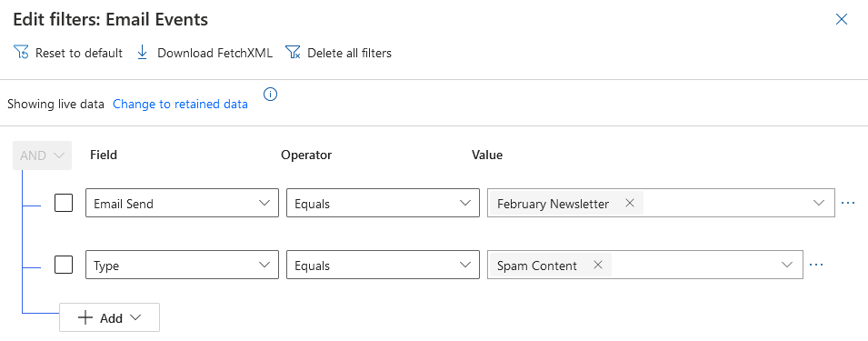Click the Showing live data text

pyautogui.click(x=56, y=104)
